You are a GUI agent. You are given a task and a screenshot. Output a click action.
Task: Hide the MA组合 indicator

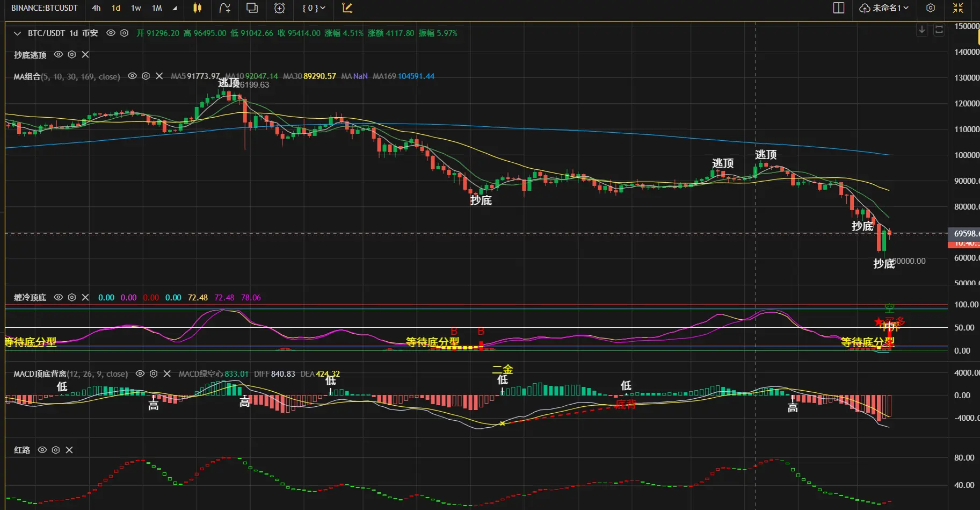pos(132,76)
